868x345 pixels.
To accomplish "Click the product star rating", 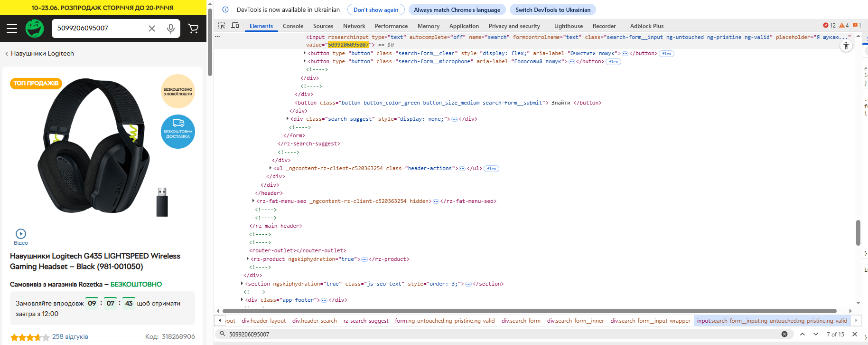I will tap(30, 337).
